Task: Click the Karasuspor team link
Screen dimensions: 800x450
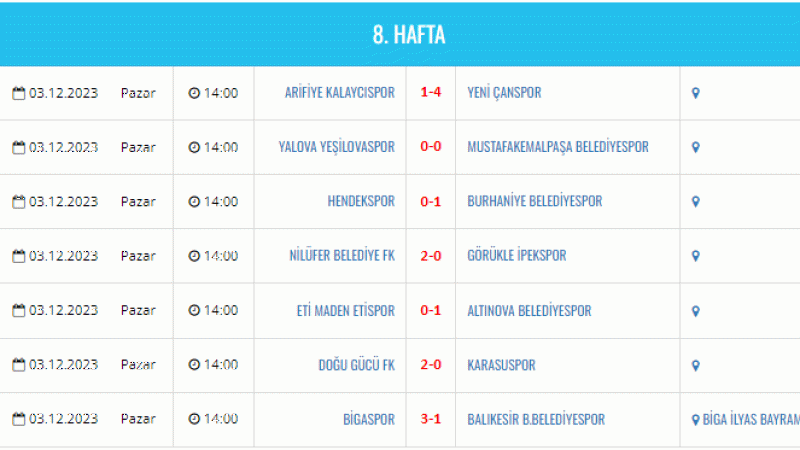Action: tap(501, 365)
